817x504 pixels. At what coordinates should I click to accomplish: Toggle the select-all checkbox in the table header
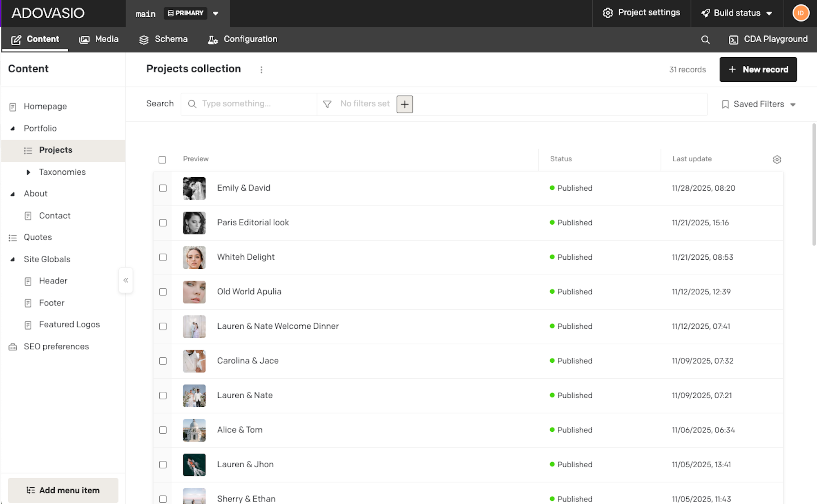pyautogui.click(x=162, y=160)
